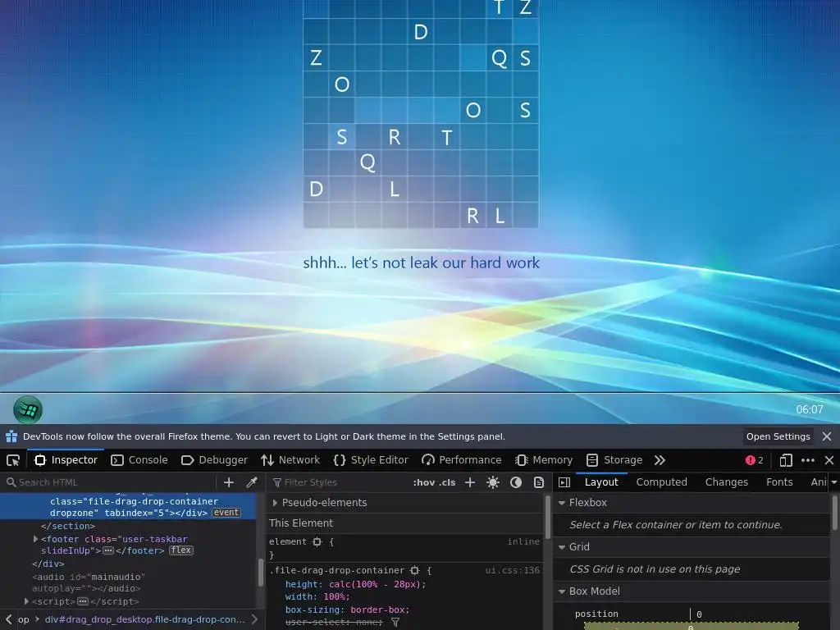Open the Memory tab
The height and width of the screenshot is (630, 840).
(x=544, y=460)
